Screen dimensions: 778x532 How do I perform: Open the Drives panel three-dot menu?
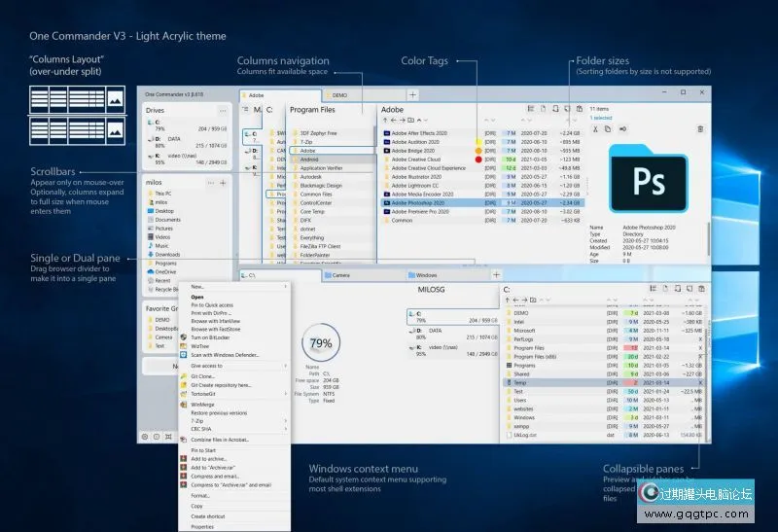(222, 111)
